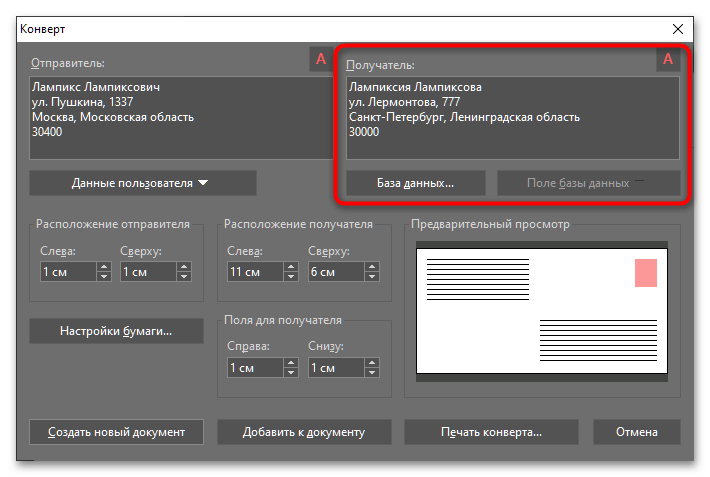The height and width of the screenshot is (477, 710).
Task: Open Настройки бумаги... paper settings
Action: (116, 331)
